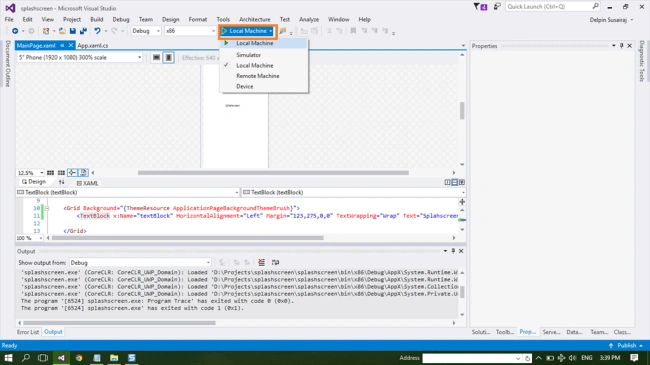Open the 100 % code zoom dropdown
The image size is (650, 365).
tap(29, 238)
